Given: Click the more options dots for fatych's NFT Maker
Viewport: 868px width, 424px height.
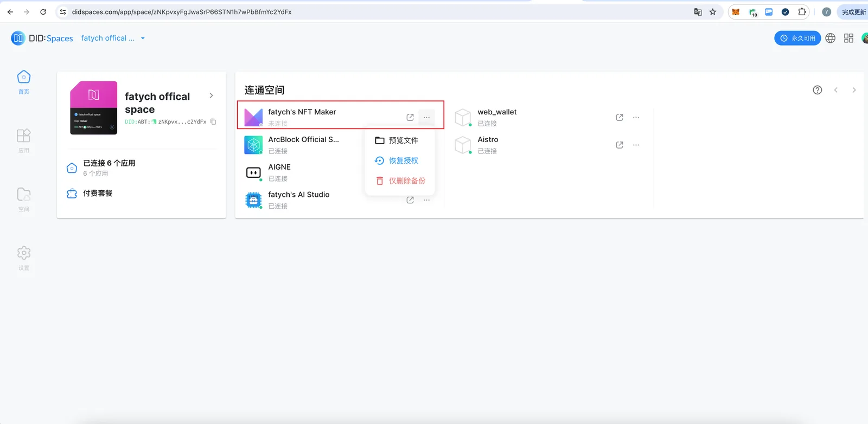Looking at the screenshot, I should pos(427,117).
